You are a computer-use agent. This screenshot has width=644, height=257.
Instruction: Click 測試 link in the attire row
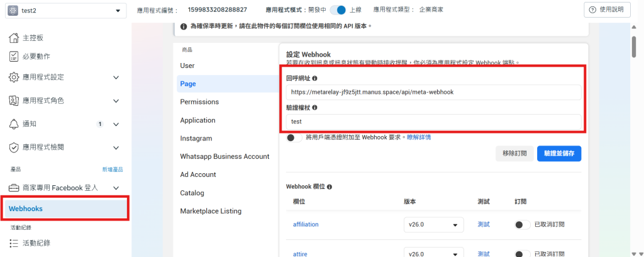(484, 254)
